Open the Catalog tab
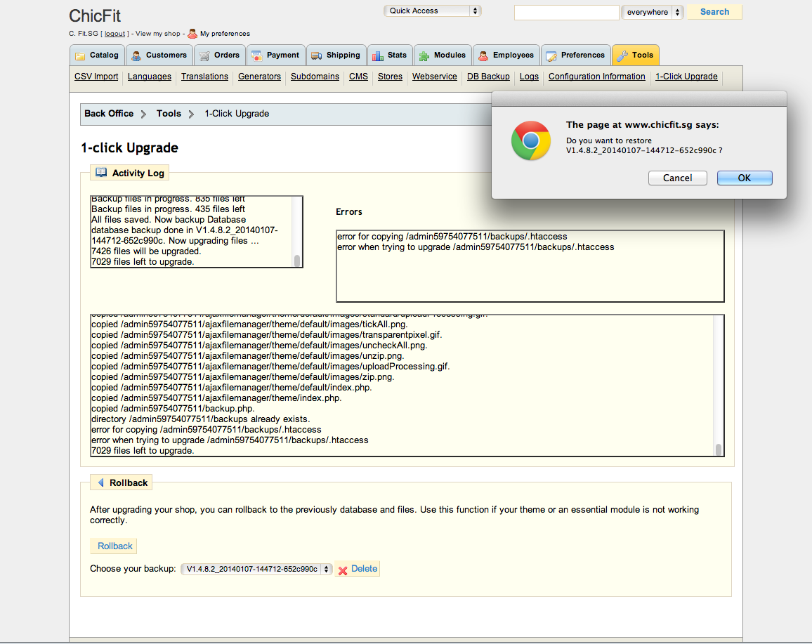The width and height of the screenshot is (812, 644). point(98,55)
